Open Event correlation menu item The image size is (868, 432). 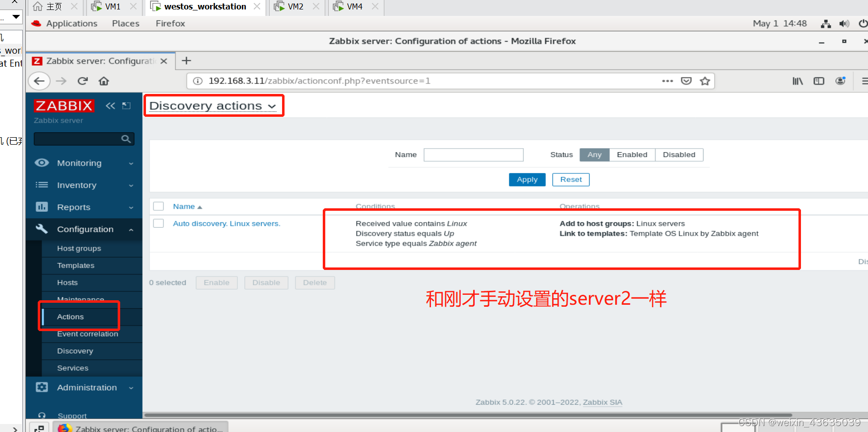(87, 334)
